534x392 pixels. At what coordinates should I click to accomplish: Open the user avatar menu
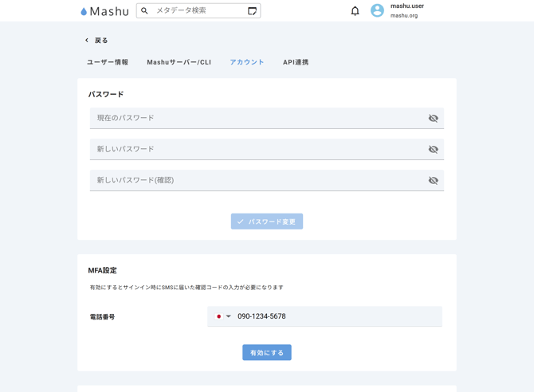[377, 11]
